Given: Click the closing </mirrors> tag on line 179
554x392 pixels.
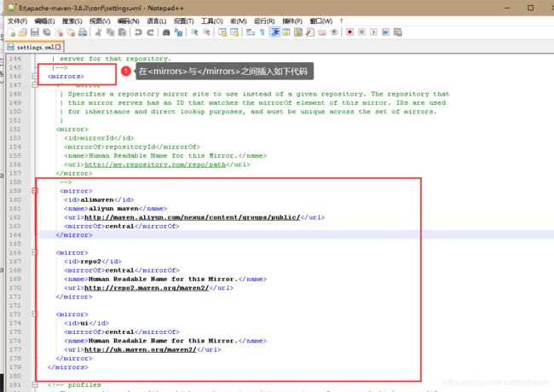Looking at the screenshot, I should coord(68,367).
